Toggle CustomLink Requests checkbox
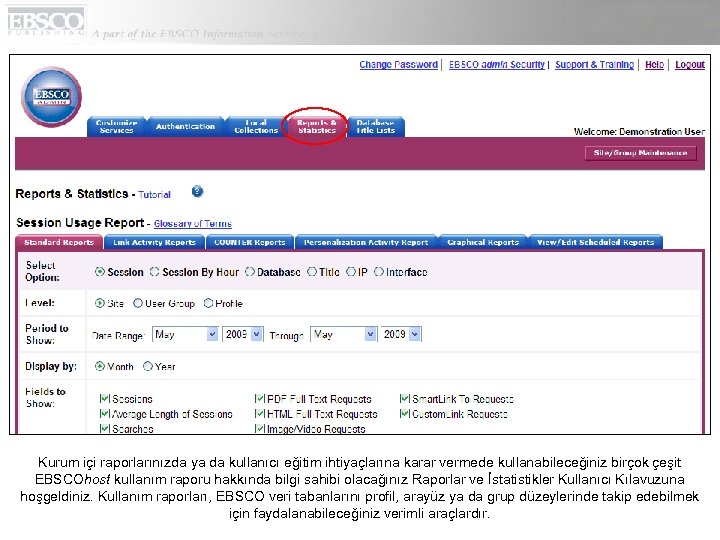This screenshot has width=720, height=540. (405, 413)
